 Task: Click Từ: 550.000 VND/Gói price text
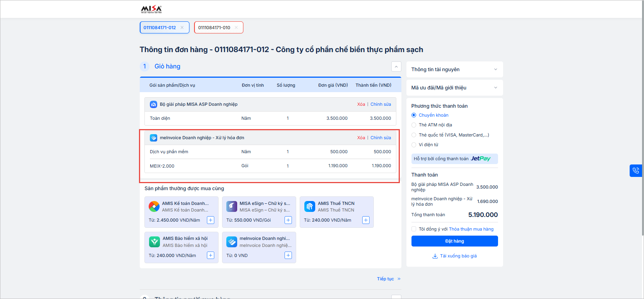tap(248, 220)
